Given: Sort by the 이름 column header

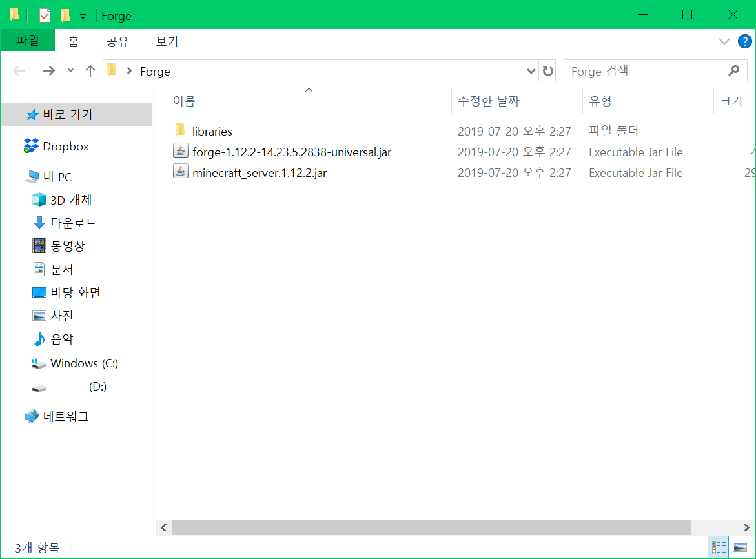Looking at the screenshot, I should pyautogui.click(x=184, y=101).
